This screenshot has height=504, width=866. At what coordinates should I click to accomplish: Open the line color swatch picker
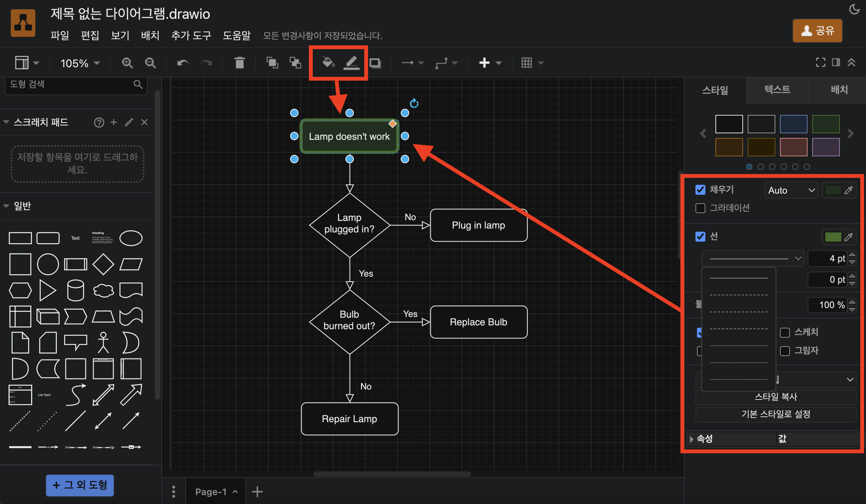[839, 237]
